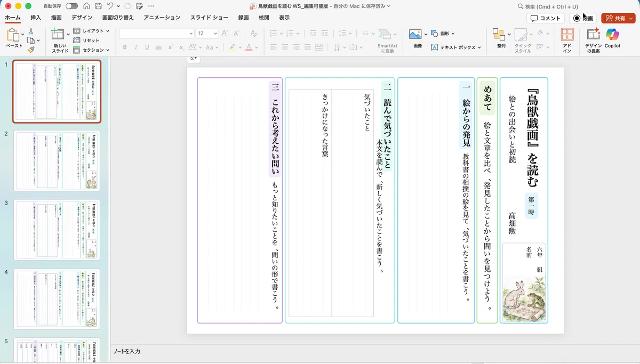Viewport: 640px width, 364px height.
Task: Click the Record (録画) button
Action: click(583, 18)
